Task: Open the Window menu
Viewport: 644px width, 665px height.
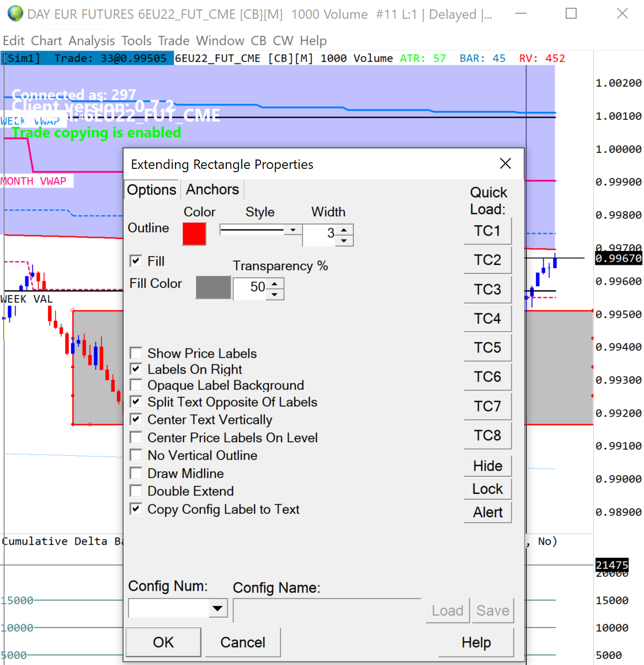Action: coord(220,41)
